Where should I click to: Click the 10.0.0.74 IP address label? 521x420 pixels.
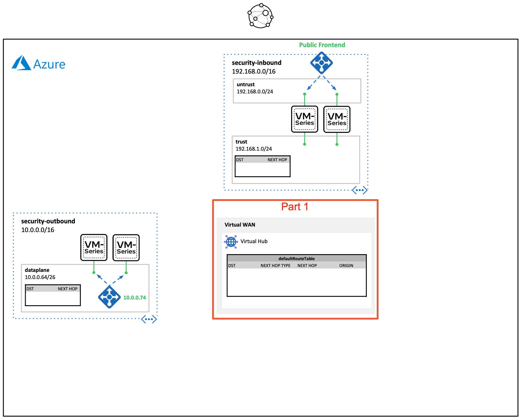pos(135,298)
